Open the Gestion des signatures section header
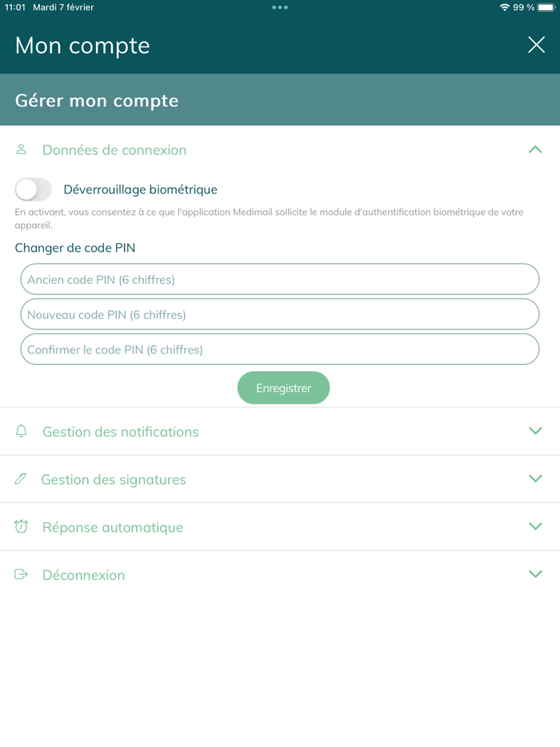This screenshot has height=747, width=560. coord(113,478)
